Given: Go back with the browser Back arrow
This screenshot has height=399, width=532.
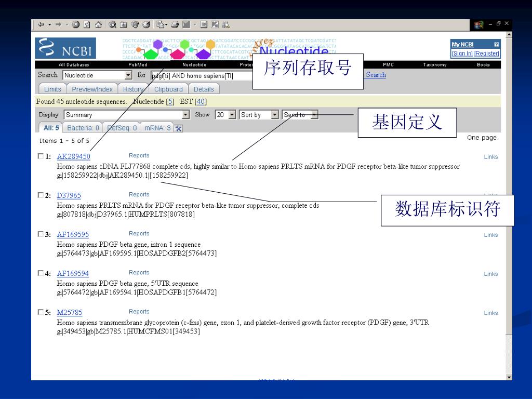Looking at the screenshot, I should (41, 24).
